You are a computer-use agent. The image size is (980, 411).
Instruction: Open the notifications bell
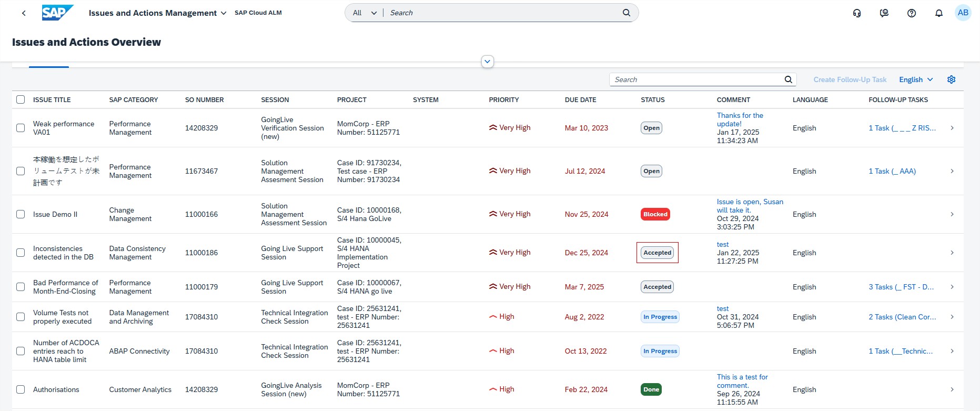[939, 13]
